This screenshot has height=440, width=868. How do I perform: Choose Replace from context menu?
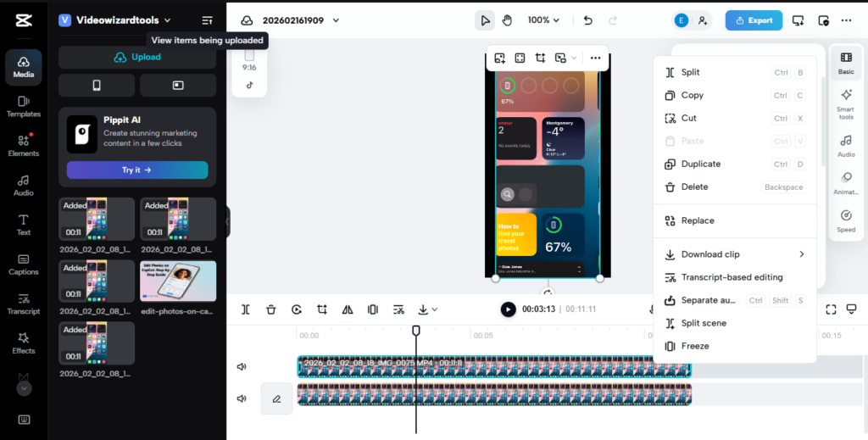(735, 220)
